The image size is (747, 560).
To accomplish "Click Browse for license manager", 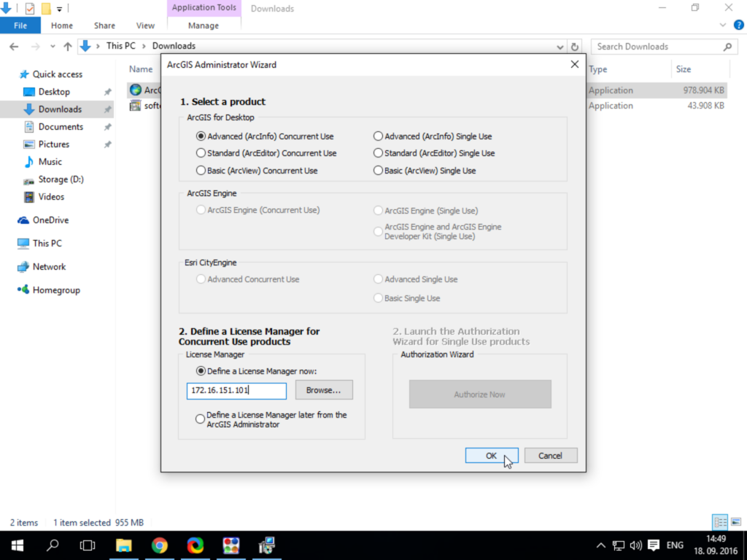I will pos(324,390).
